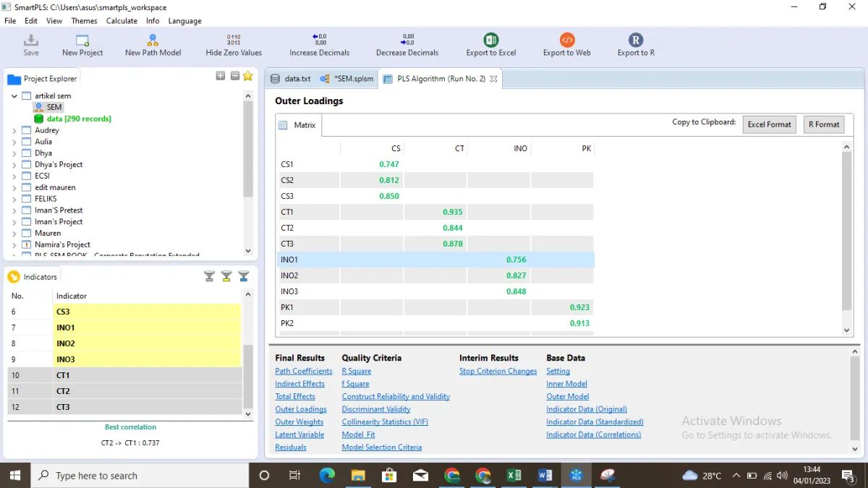Open Microsoft Store from the taskbar
The width and height of the screenshot is (868, 488).
[x=389, y=475]
